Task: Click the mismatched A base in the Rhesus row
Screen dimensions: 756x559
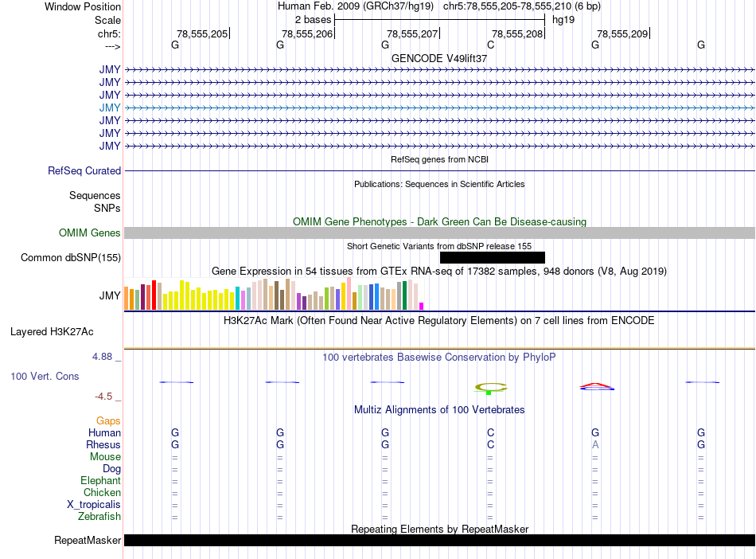Action: (x=595, y=444)
